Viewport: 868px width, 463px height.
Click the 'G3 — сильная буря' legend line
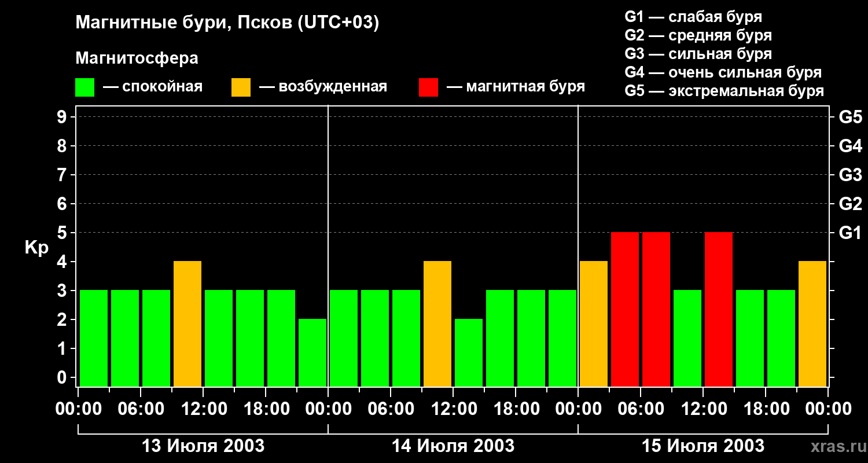(x=698, y=54)
